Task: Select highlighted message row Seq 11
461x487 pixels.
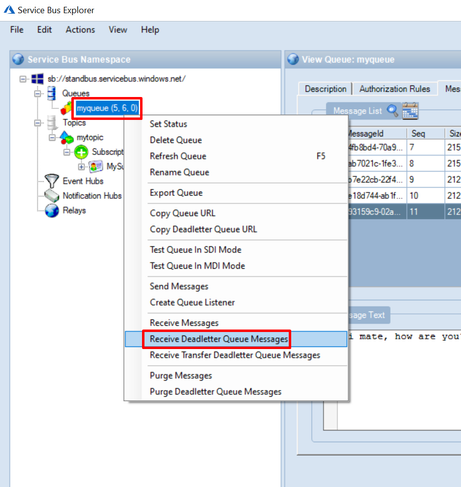Action: point(405,212)
